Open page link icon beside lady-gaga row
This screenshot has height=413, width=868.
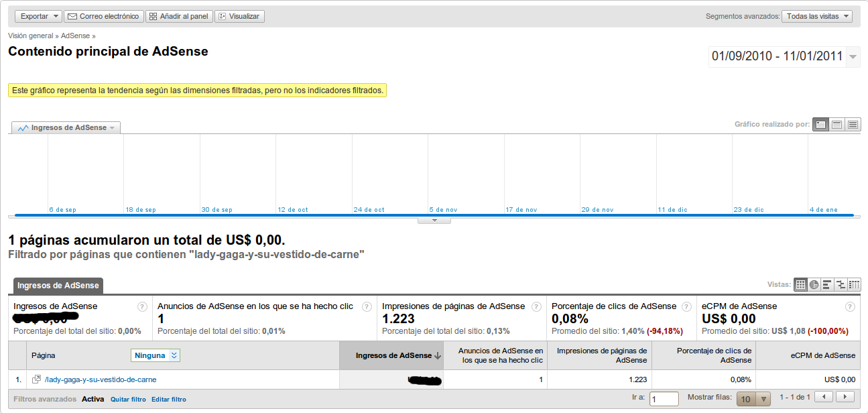pyautogui.click(x=37, y=379)
